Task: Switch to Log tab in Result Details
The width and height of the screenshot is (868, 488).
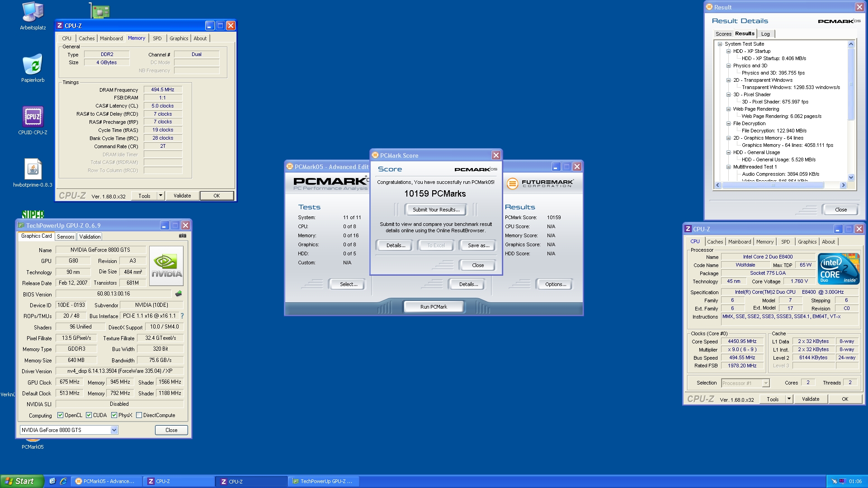Action: point(765,34)
